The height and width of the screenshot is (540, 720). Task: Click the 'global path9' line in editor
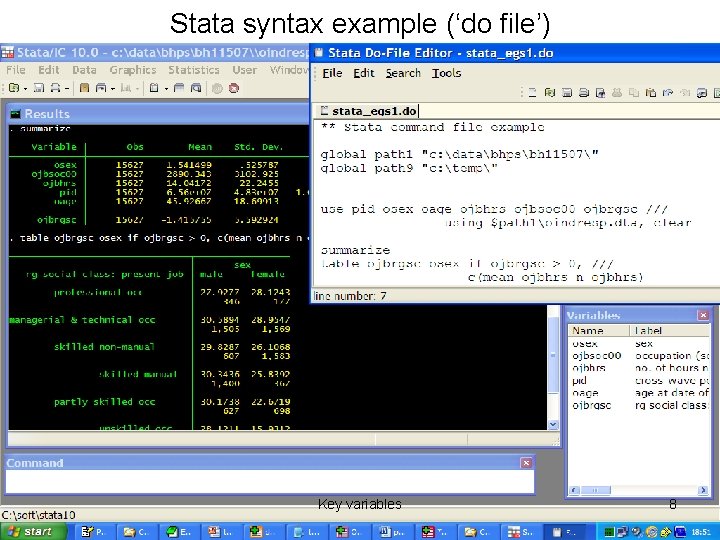click(409, 168)
